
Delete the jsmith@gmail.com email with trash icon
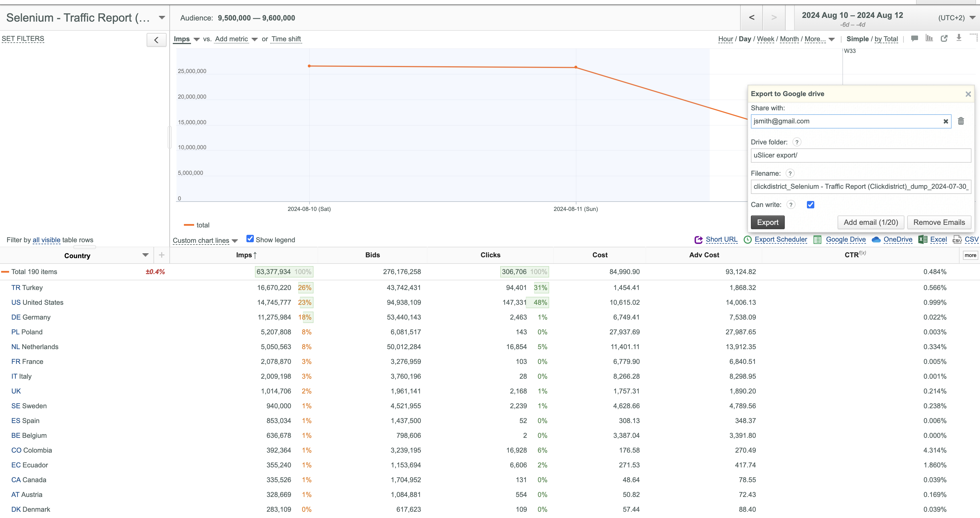[961, 121]
